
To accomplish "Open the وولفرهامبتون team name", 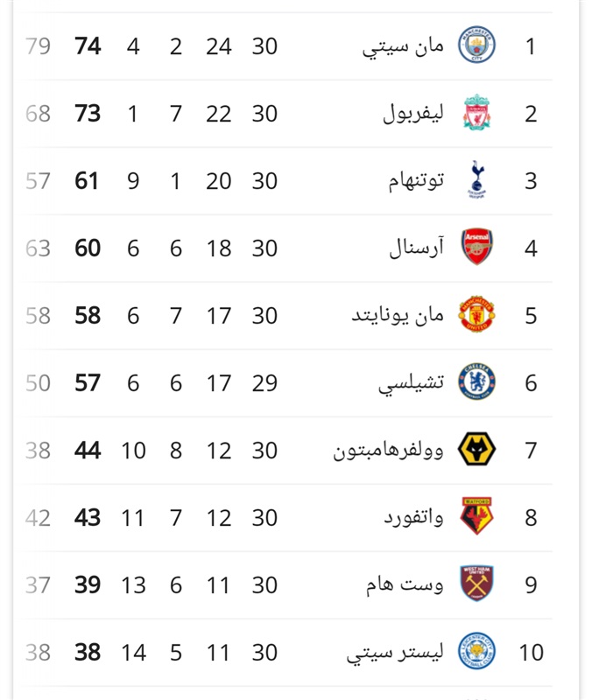I will [x=388, y=451].
